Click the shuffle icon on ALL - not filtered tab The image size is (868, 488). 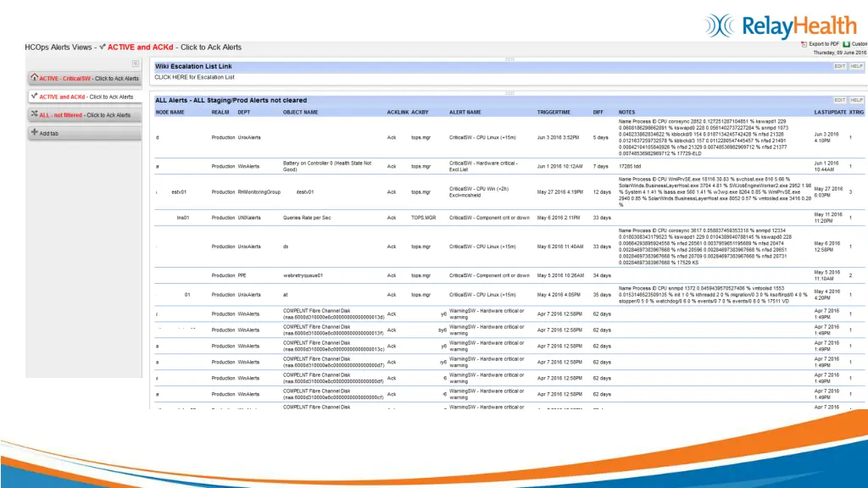click(34, 114)
